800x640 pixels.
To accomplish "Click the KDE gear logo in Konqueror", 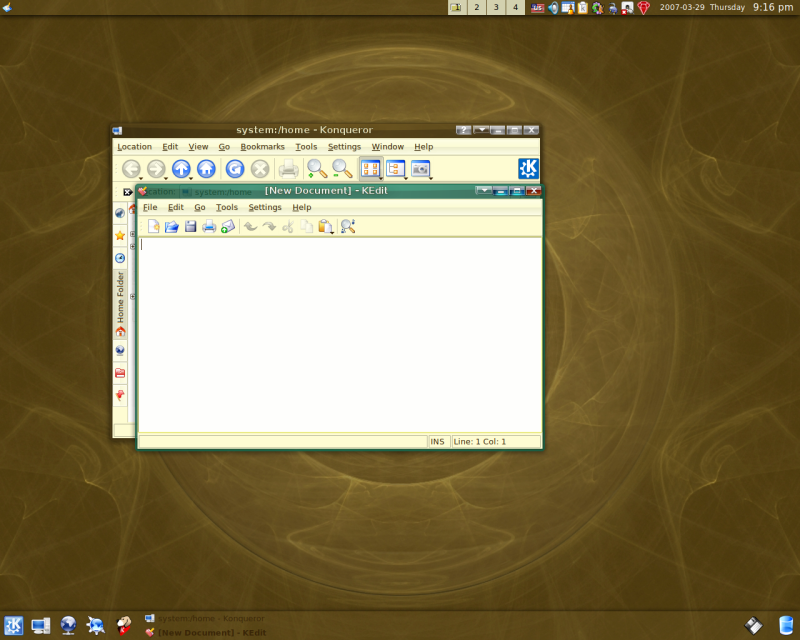I will [x=529, y=168].
